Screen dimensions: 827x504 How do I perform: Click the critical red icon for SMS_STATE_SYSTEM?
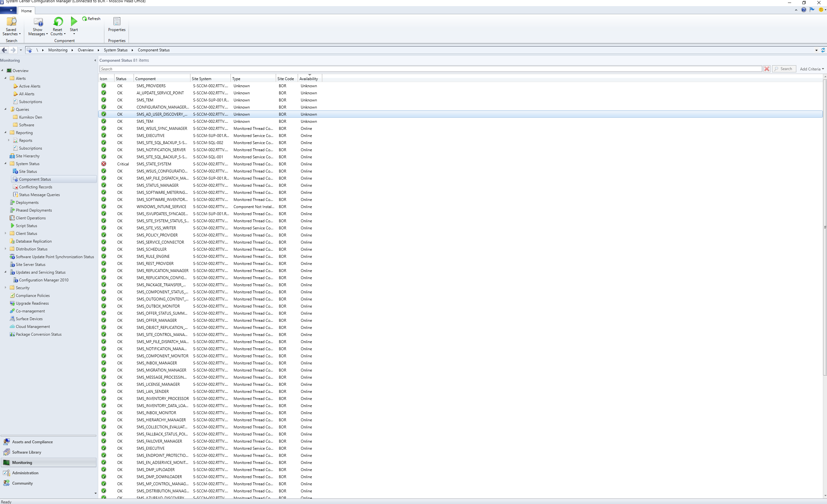104,164
